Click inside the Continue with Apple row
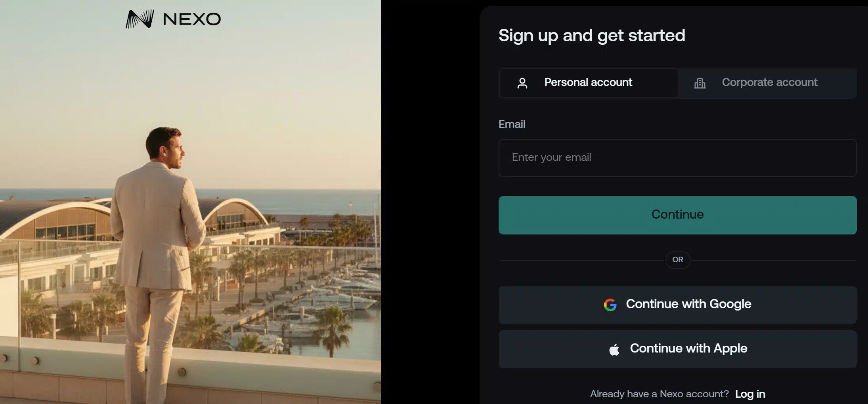 click(x=677, y=349)
